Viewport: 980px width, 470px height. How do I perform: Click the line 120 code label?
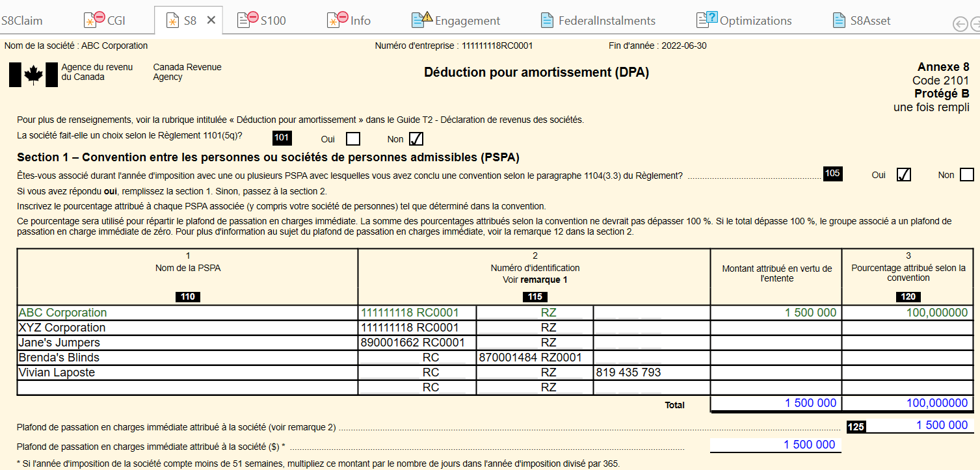point(908,297)
